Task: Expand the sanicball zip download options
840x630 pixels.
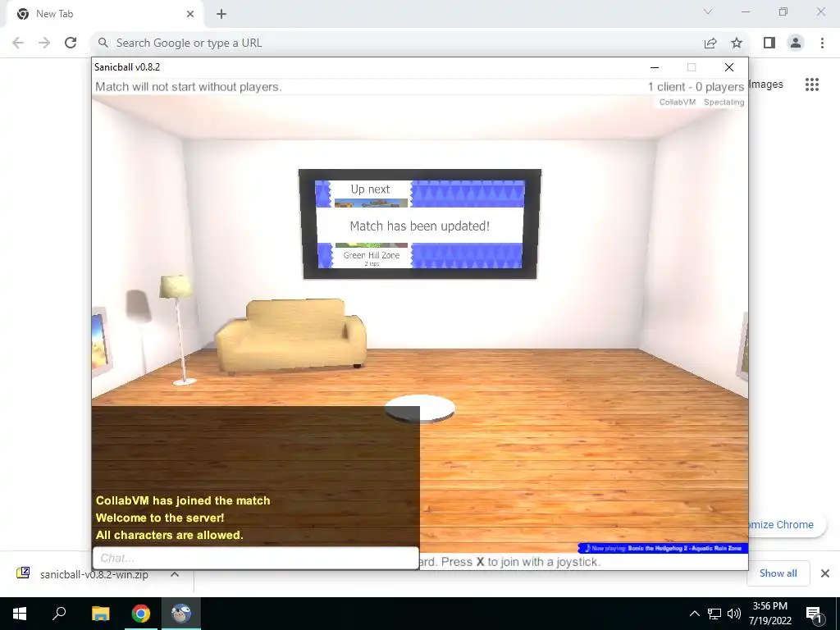Action: [x=175, y=574]
